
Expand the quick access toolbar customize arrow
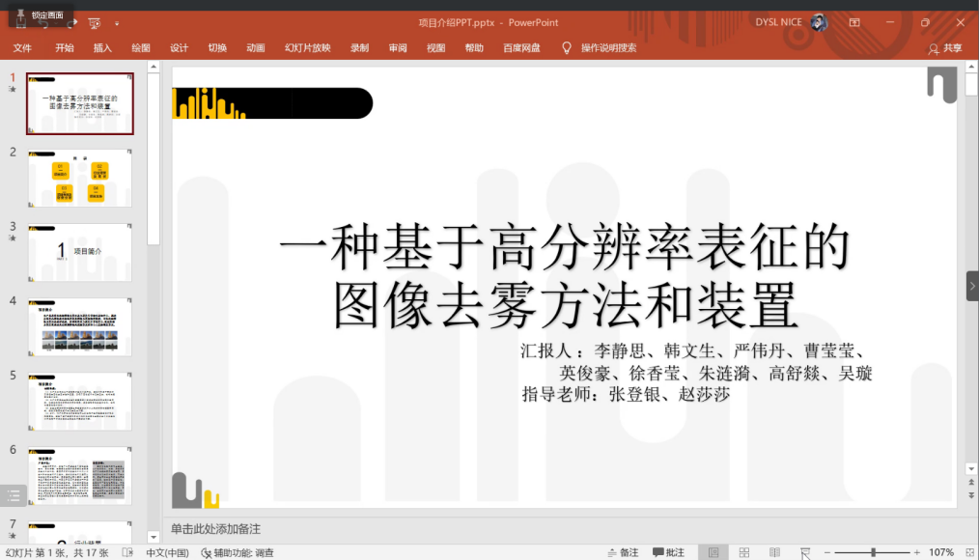coord(117,22)
